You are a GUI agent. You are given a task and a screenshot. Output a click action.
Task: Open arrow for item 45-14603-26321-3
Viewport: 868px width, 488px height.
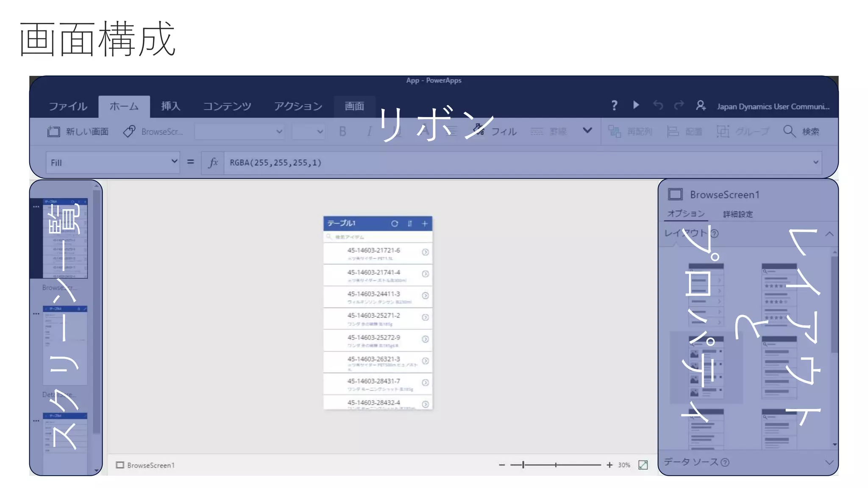425,360
